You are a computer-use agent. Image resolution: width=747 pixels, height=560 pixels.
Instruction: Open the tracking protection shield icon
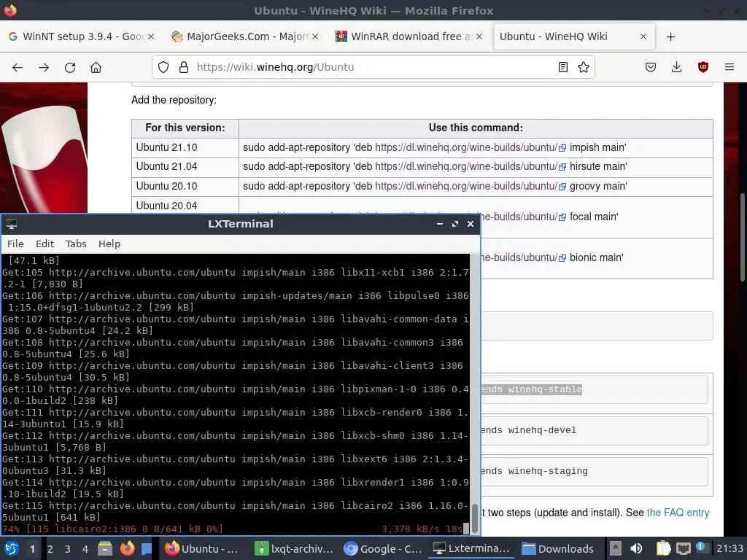[163, 67]
